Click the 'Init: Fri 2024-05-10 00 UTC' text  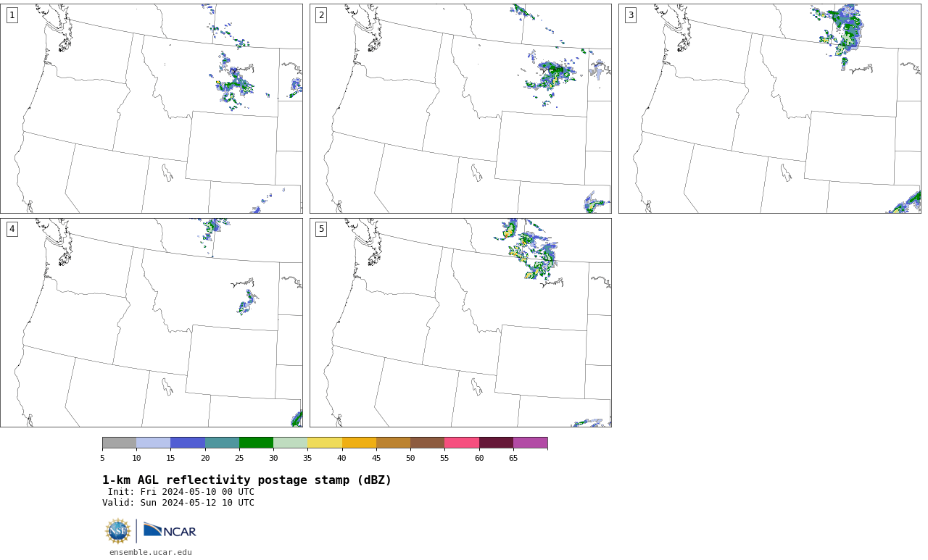pyautogui.click(x=181, y=492)
